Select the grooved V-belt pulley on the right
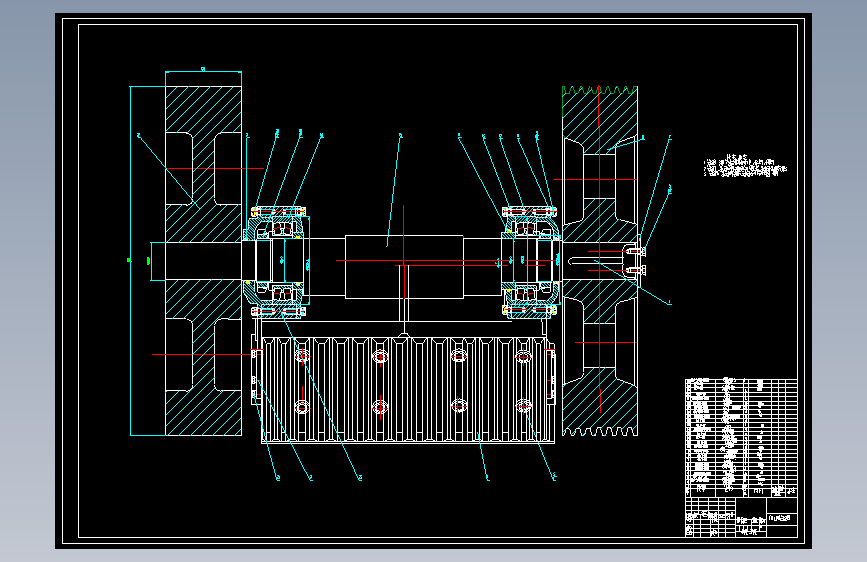This screenshot has height=562, width=867. pos(600,261)
